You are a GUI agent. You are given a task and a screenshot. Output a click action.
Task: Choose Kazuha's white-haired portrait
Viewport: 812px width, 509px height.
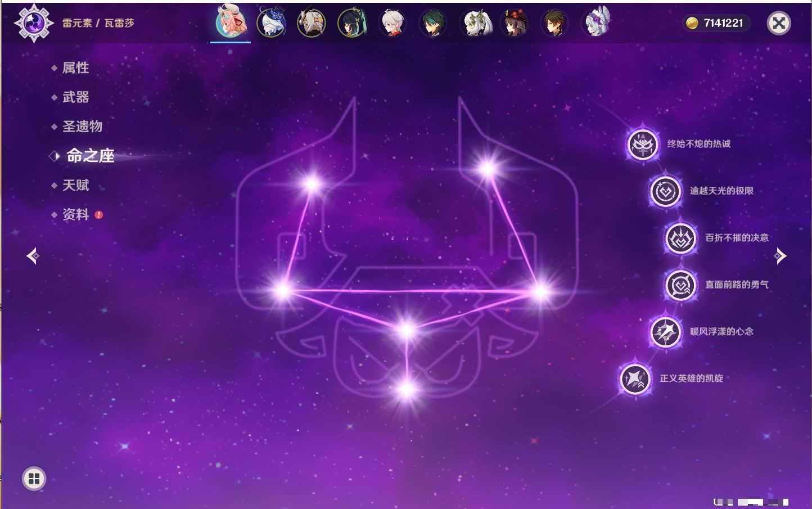click(393, 23)
